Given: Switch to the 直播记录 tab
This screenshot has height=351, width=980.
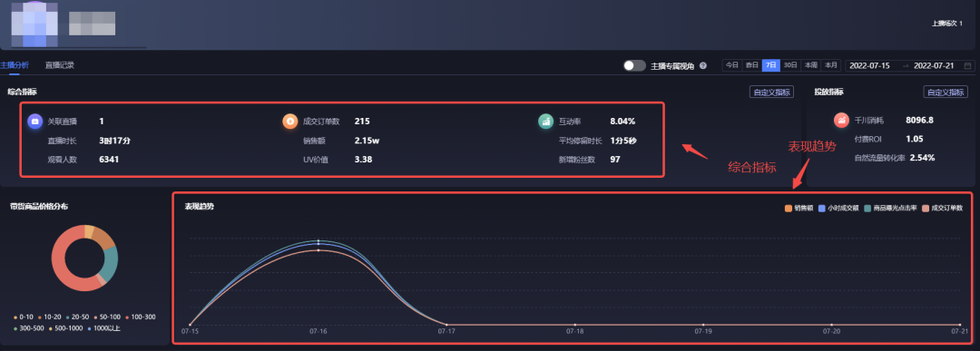Looking at the screenshot, I should point(59,65).
